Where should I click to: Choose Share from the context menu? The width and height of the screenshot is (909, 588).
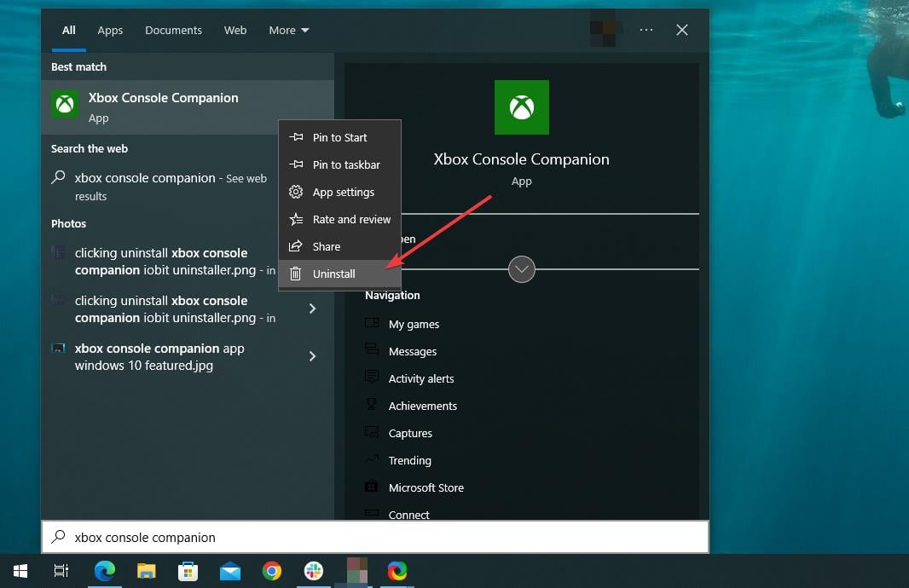339,246
